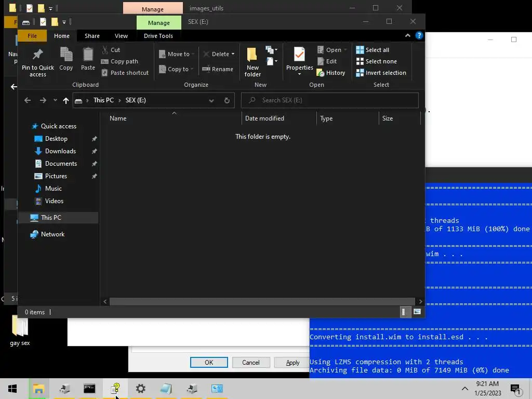The height and width of the screenshot is (399, 532).
Task: Select Network in navigation pane
Action: click(52, 234)
